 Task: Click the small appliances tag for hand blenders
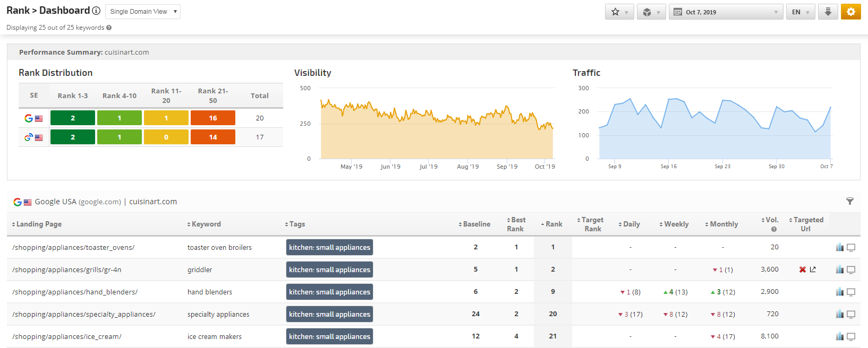(329, 292)
